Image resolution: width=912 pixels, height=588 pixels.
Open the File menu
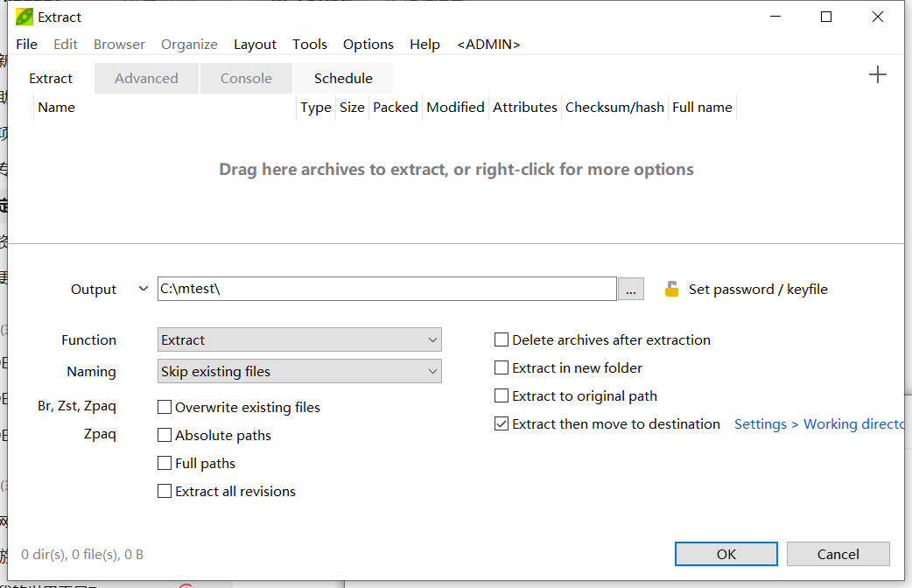(27, 45)
